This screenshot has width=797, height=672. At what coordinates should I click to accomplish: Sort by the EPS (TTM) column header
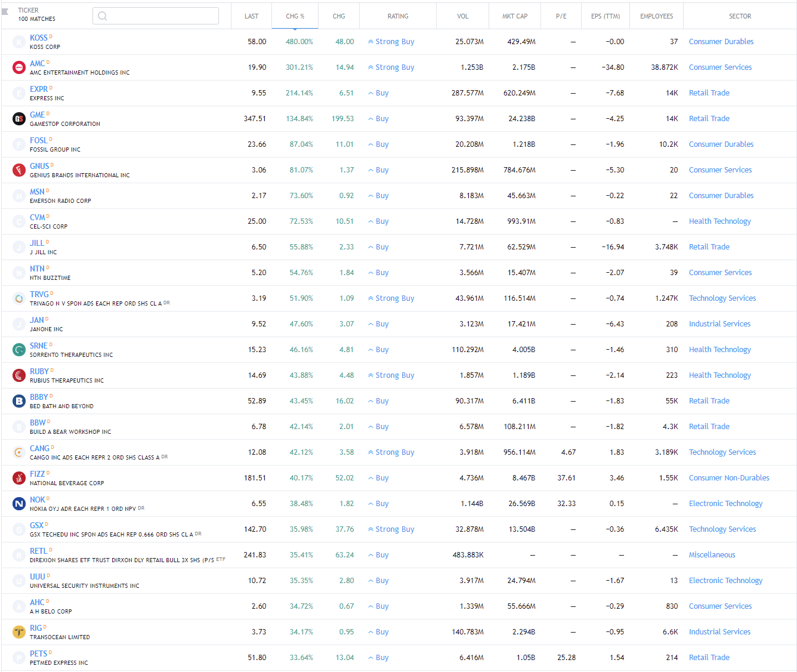pyautogui.click(x=606, y=16)
